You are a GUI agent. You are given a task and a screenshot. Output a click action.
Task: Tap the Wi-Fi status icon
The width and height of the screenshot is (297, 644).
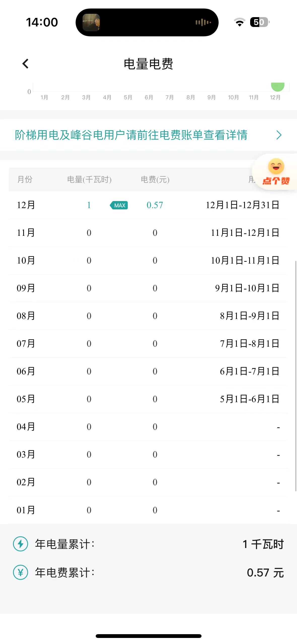point(240,22)
